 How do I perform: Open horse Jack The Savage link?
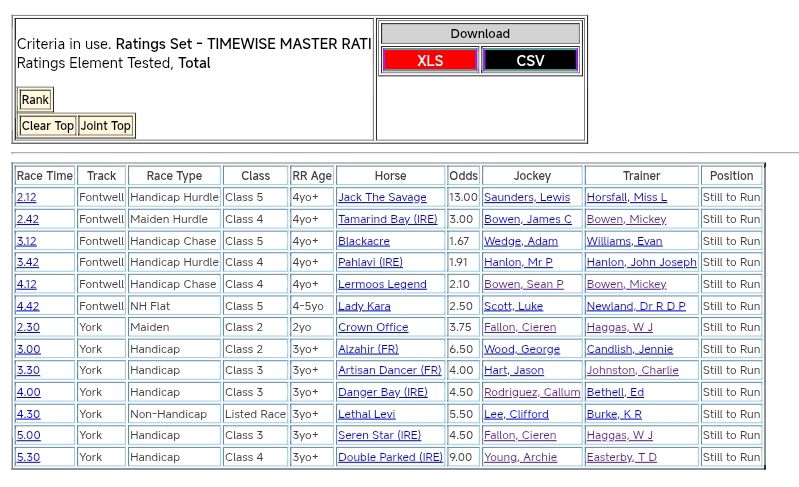pyautogui.click(x=382, y=198)
